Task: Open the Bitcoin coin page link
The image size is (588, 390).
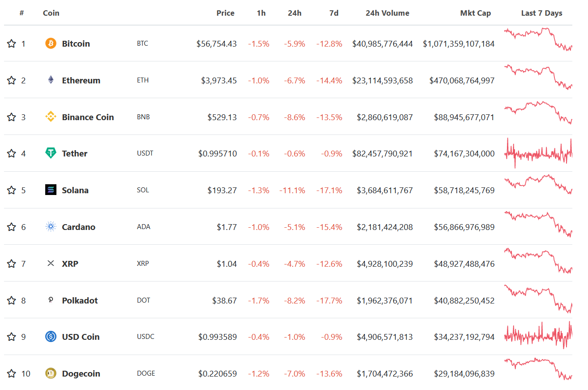Action: 76,43
